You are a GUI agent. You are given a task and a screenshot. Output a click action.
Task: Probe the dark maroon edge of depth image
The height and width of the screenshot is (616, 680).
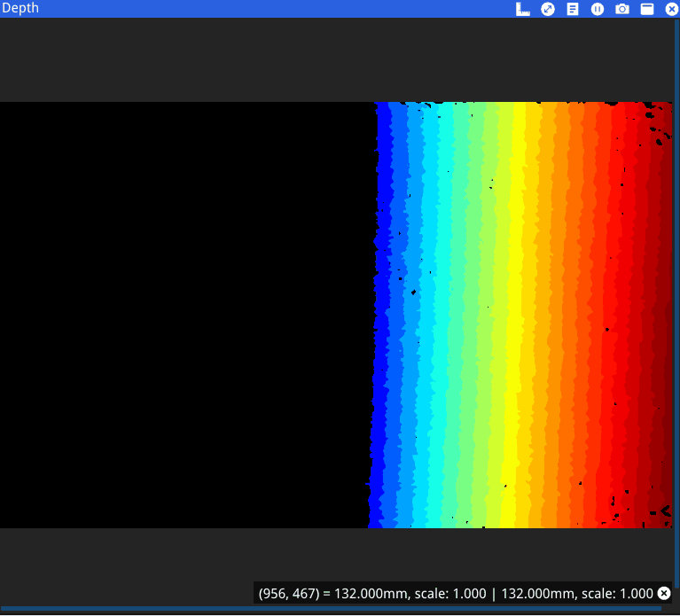tap(665, 310)
